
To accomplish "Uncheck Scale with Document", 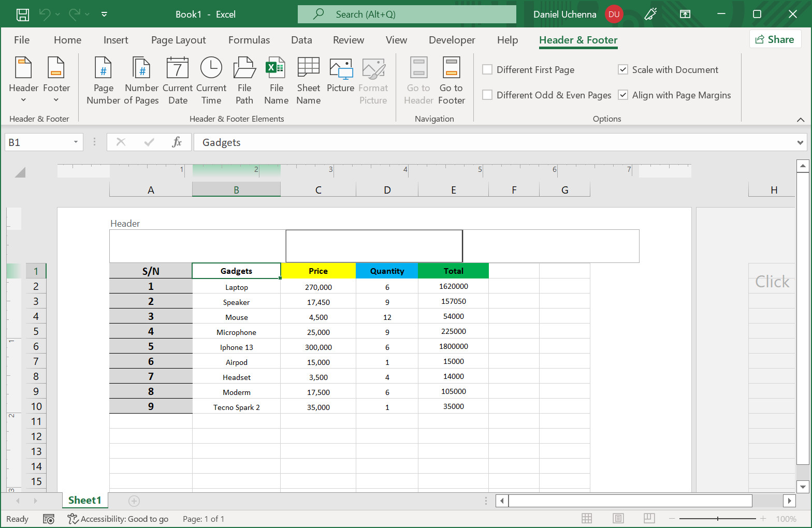I will point(623,69).
